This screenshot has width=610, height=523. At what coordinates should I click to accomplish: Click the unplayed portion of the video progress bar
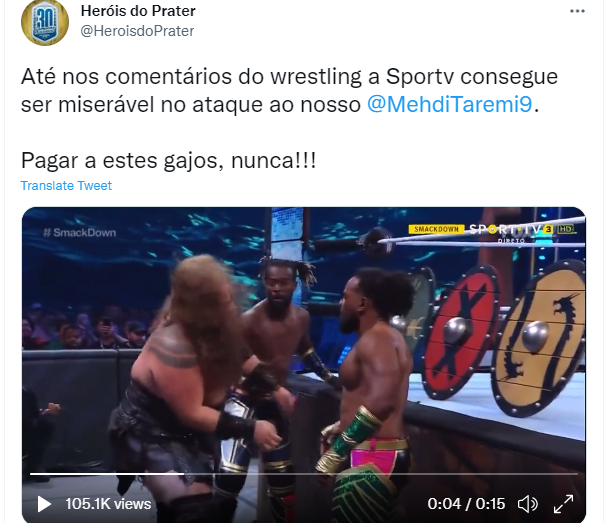point(381,474)
